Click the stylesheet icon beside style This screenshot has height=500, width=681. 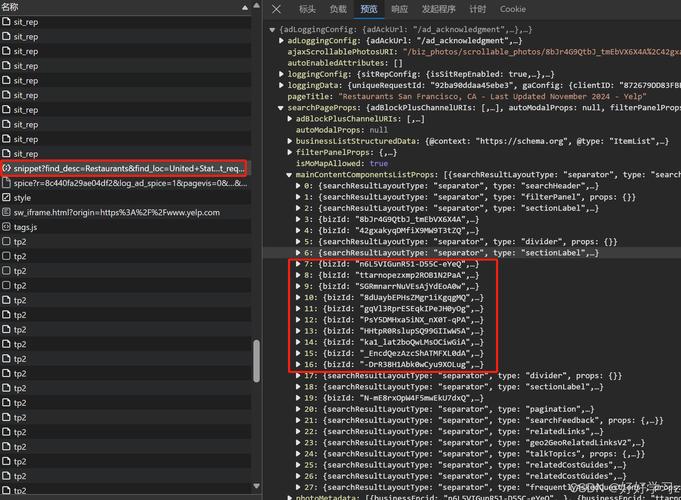tap(6, 197)
